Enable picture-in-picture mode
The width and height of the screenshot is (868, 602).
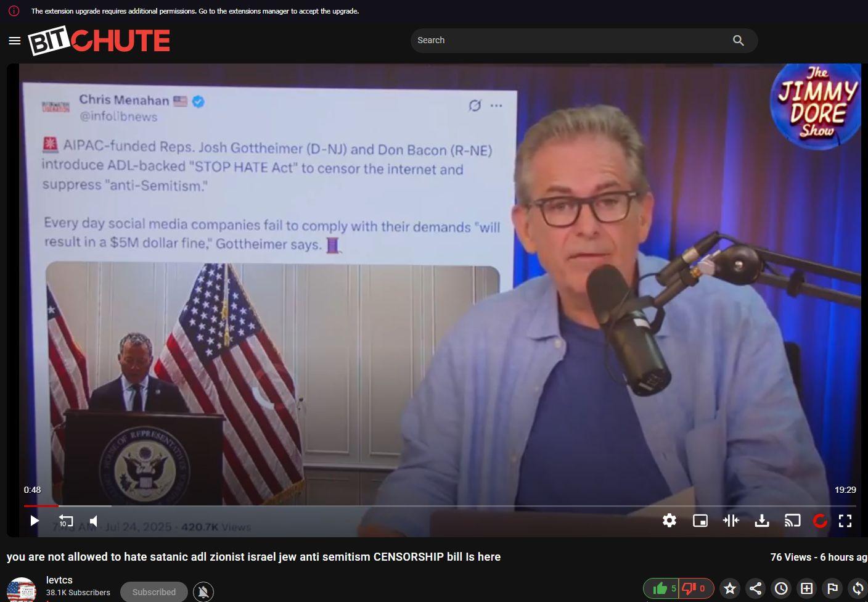(700, 521)
